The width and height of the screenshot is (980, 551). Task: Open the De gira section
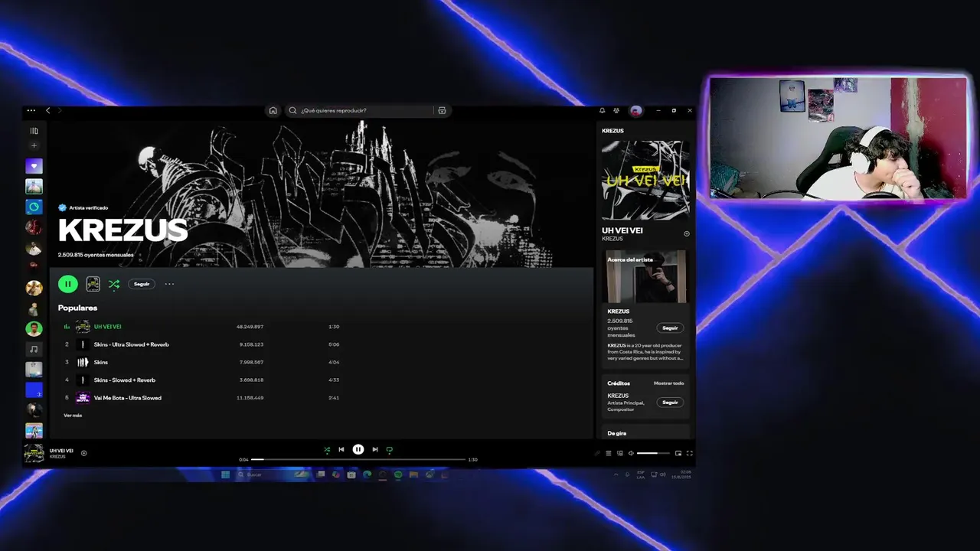617,433
